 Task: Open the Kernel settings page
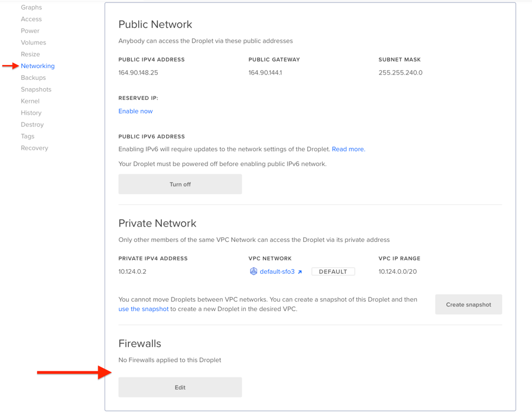tap(30, 101)
